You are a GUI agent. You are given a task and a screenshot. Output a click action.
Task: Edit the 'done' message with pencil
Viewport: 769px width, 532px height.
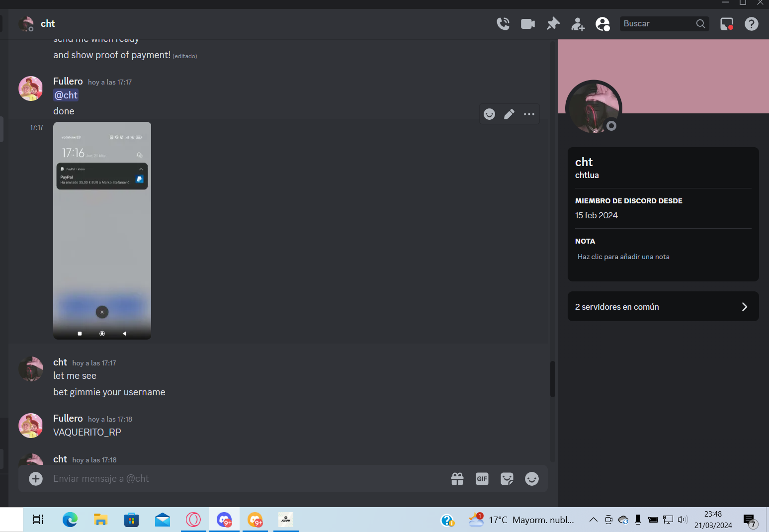509,114
